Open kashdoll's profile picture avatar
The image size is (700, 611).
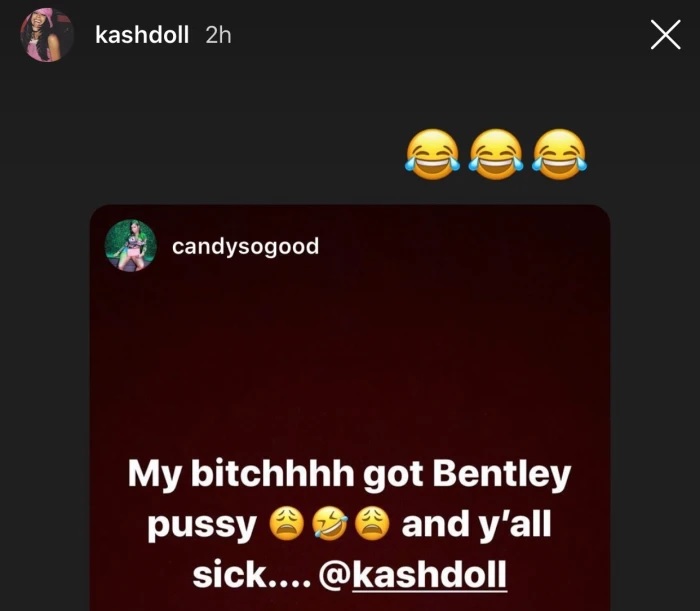click(47, 35)
